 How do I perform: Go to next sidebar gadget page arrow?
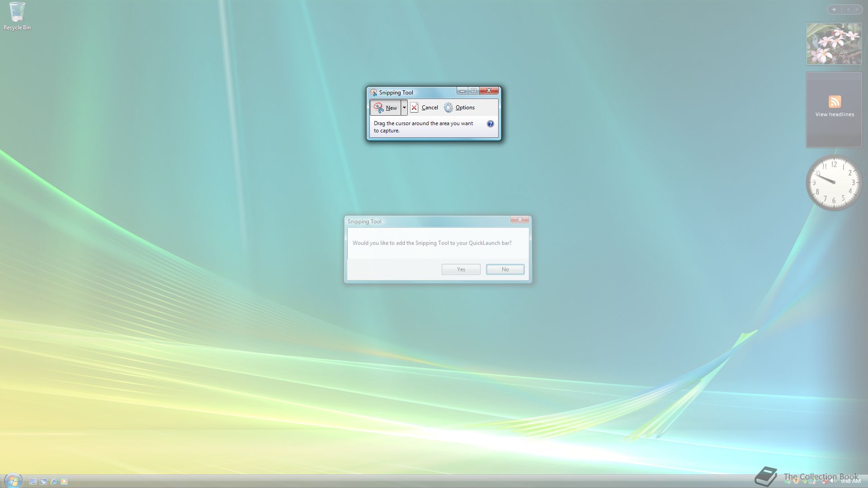click(x=856, y=9)
